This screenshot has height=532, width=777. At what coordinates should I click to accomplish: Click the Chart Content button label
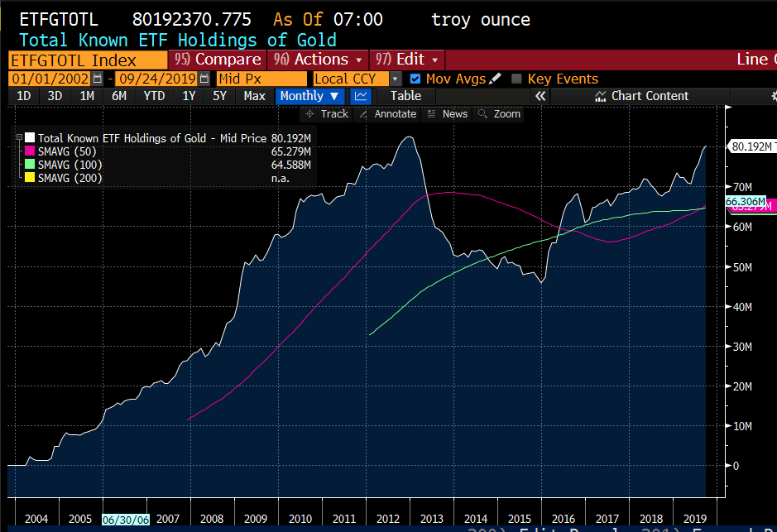click(650, 96)
